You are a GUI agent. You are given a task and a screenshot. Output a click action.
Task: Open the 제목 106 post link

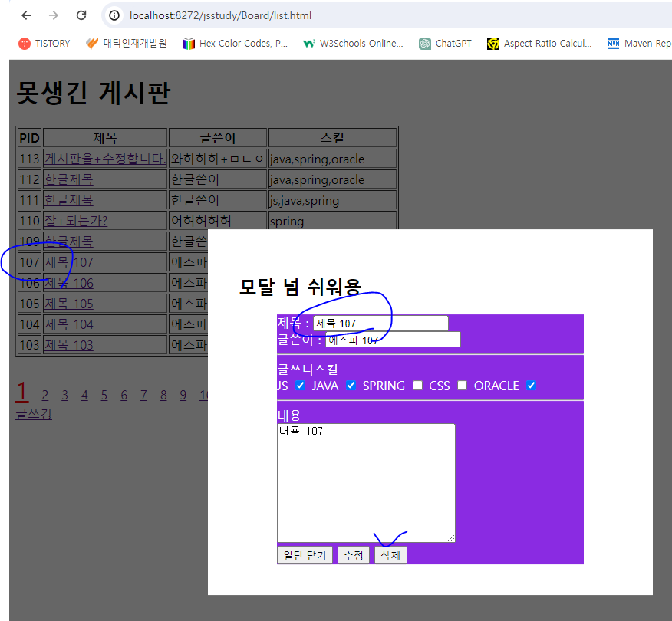coord(69,283)
